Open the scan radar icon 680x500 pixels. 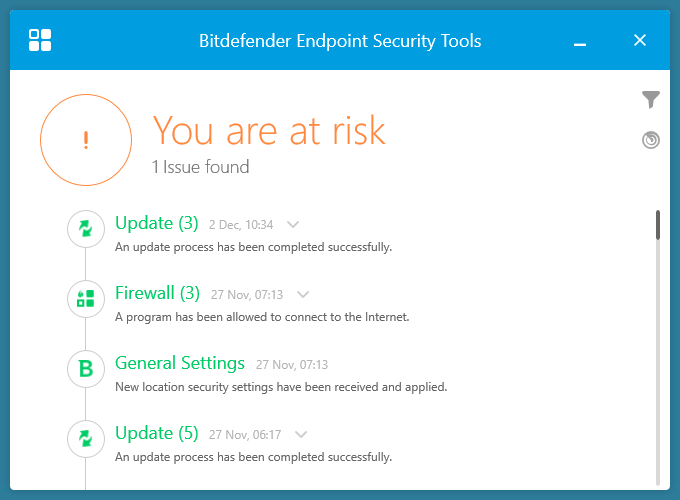(651, 140)
